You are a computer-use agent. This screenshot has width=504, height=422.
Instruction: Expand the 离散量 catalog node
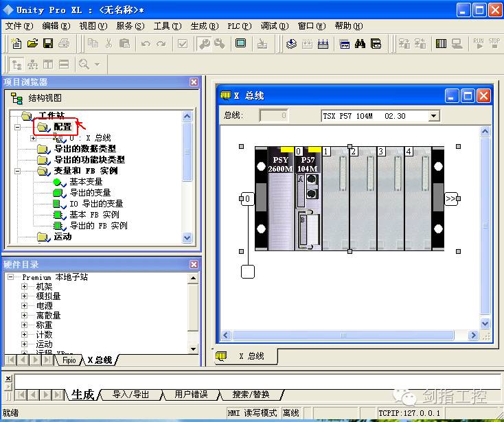click(24, 316)
